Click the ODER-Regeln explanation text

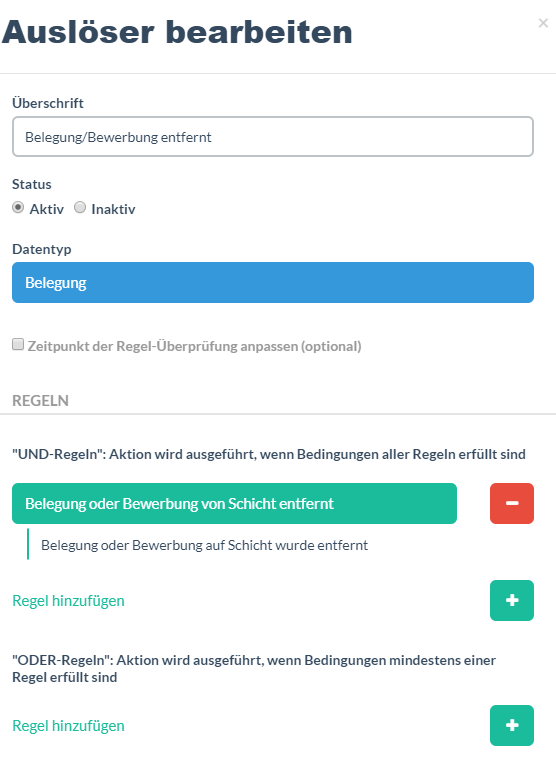click(x=254, y=669)
